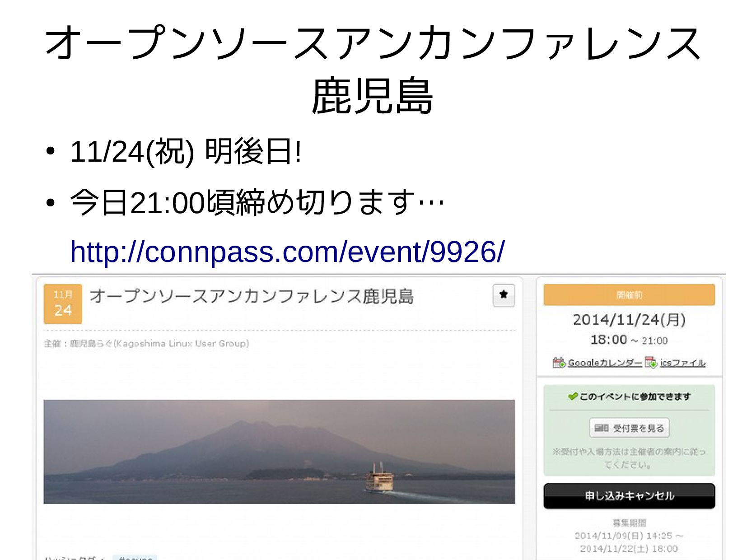
Task: Click the green checkmark participation icon
Action: pos(573,396)
